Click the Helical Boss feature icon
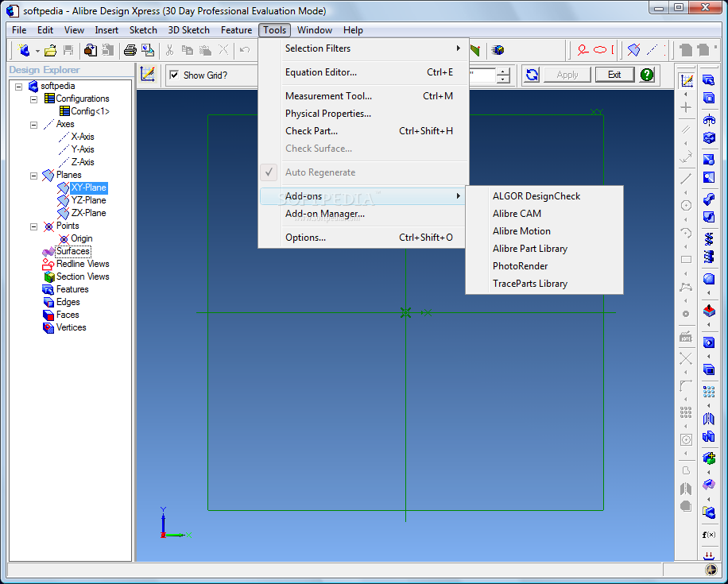 click(708, 238)
